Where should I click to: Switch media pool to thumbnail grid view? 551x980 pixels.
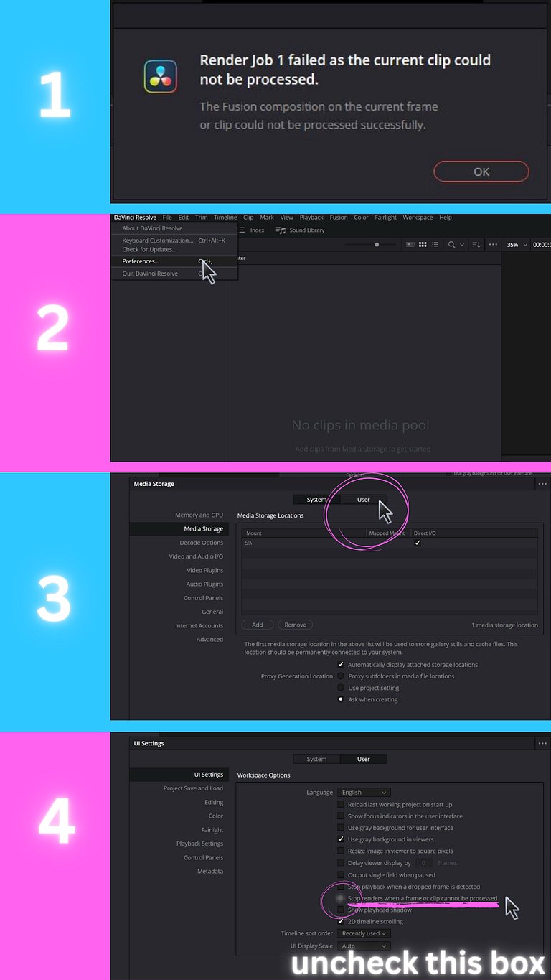(423, 245)
